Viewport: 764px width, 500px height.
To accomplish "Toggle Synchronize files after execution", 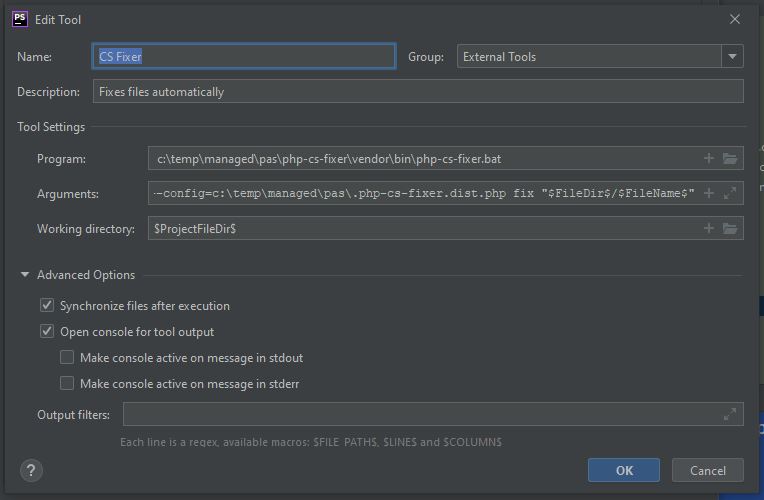I will 47,306.
